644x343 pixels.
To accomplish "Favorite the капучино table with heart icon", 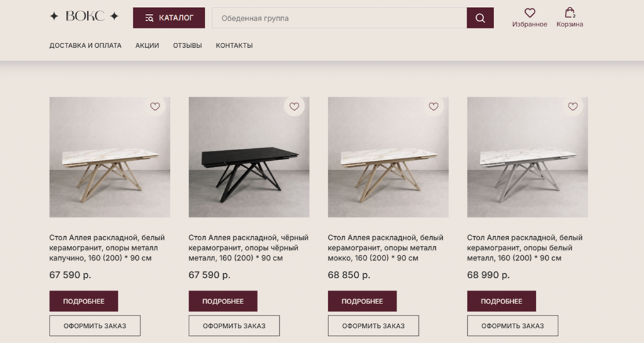I will click(155, 107).
